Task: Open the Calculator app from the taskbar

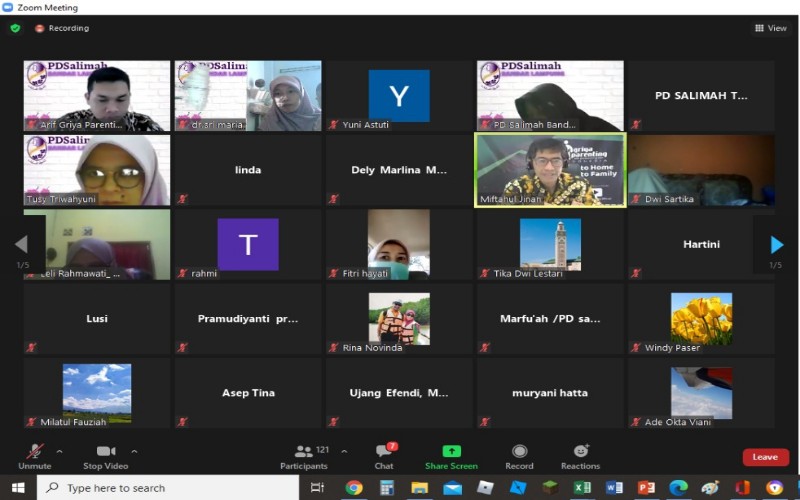Action: pos(387,488)
